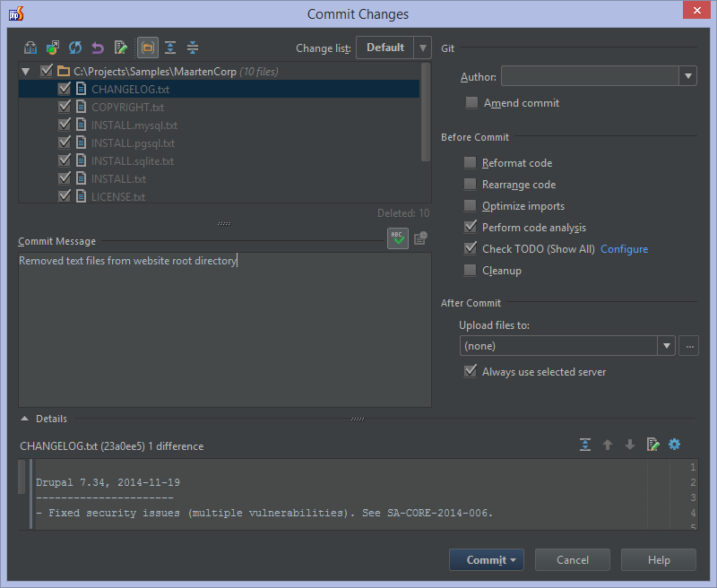The height and width of the screenshot is (588, 717).
Task: Click the file list vertical scrollbar
Action: 426,112
